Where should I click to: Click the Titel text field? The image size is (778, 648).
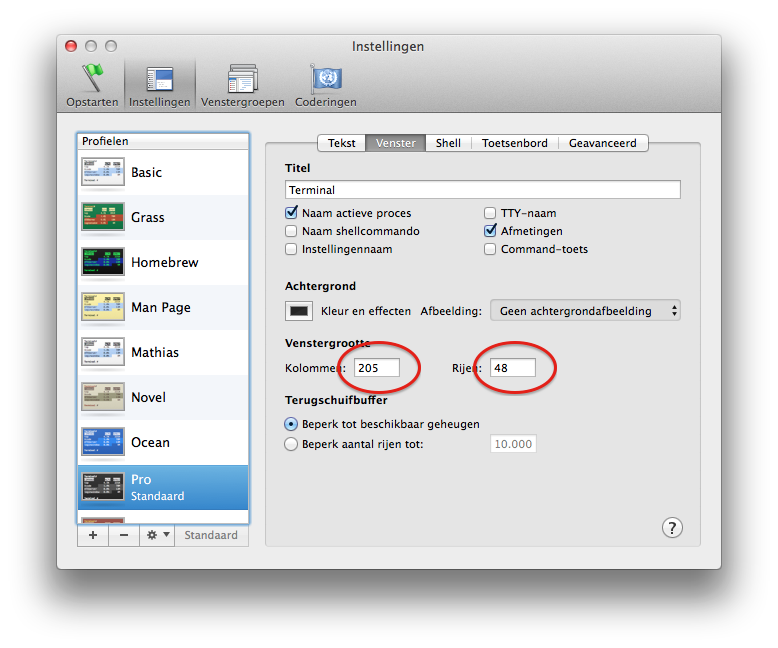click(x=482, y=190)
